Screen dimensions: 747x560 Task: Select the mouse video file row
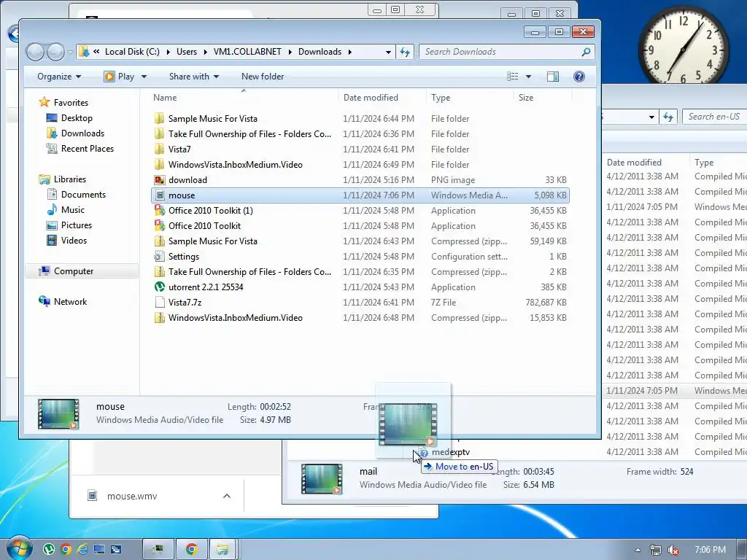pos(360,195)
